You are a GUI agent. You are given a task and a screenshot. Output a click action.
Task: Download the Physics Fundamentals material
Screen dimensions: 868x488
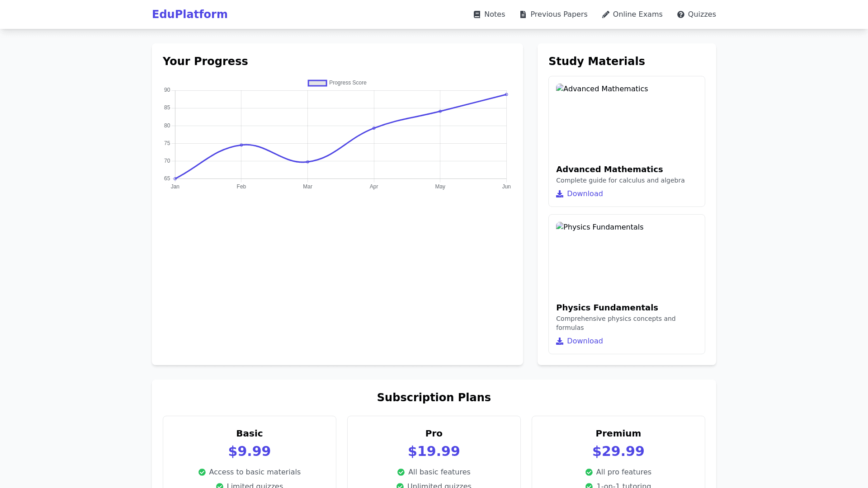(585, 341)
